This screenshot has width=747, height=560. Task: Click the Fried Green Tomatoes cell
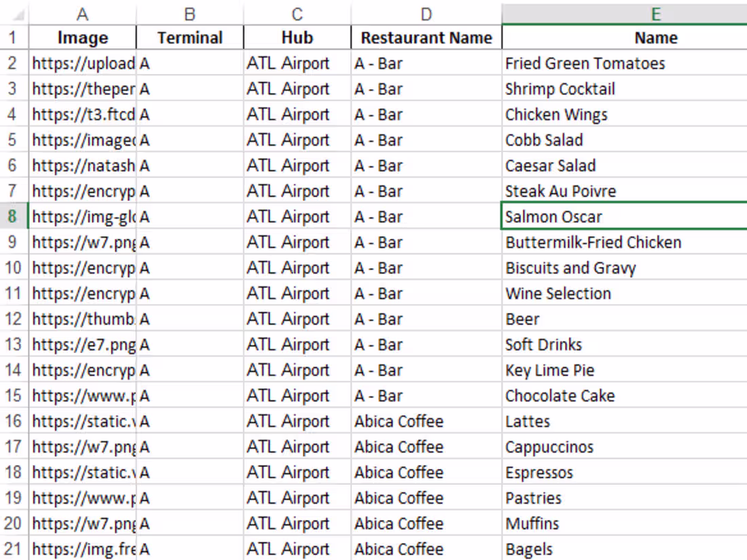click(x=585, y=63)
